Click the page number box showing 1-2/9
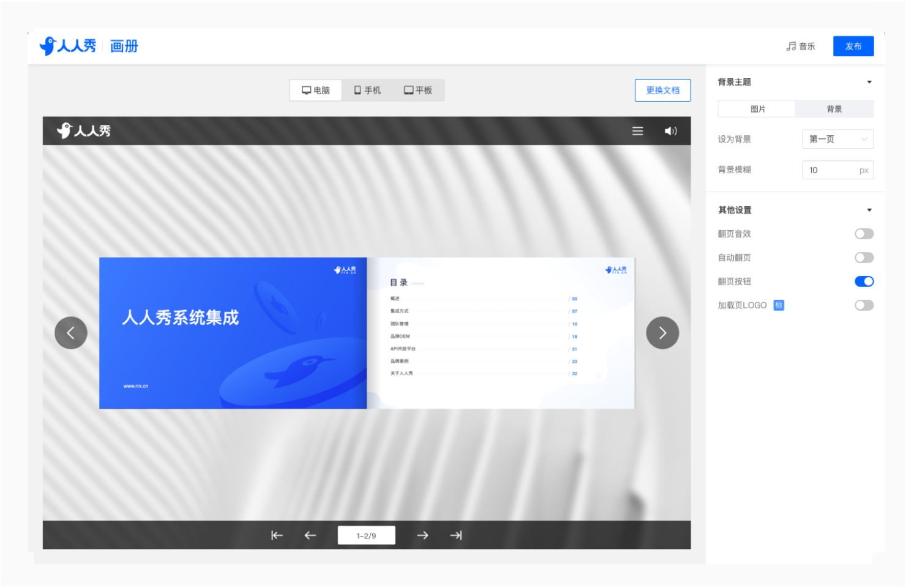The width and height of the screenshot is (906, 588). point(366,535)
